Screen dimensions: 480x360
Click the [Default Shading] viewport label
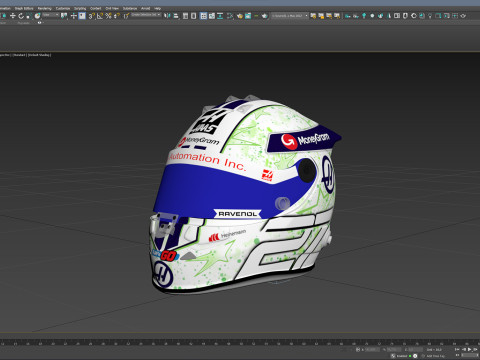(x=39, y=55)
